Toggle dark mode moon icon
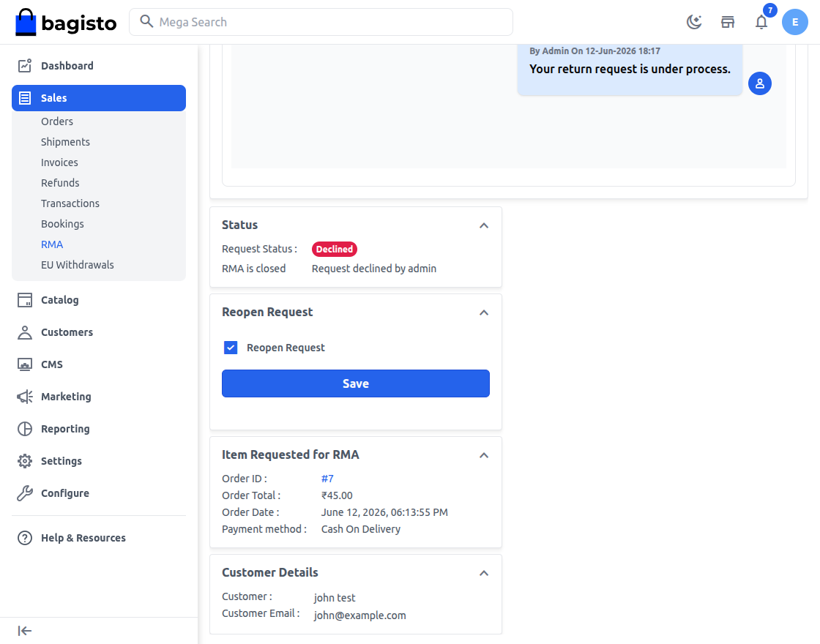Screen dimensions: 820x644 tap(694, 22)
